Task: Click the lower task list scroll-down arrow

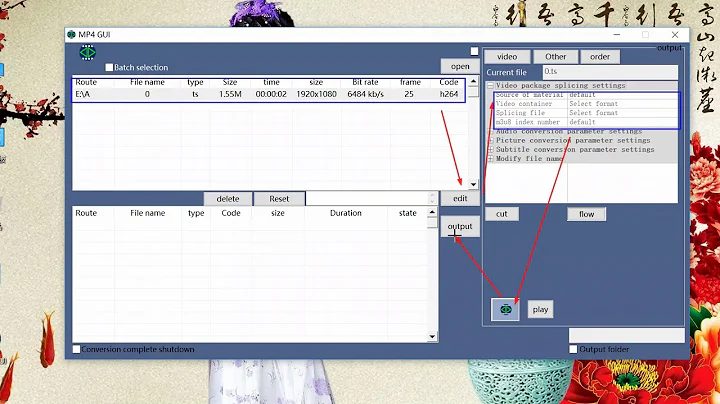Action: (432, 337)
